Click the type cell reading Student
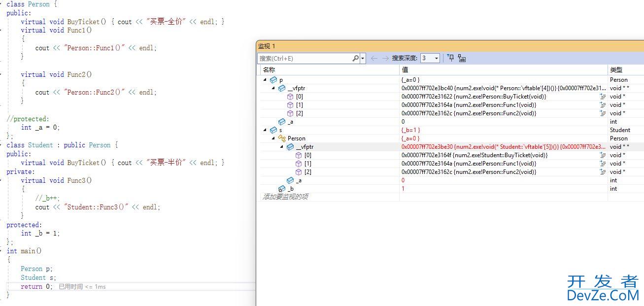The image size is (644, 306). pyautogui.click(x=620, y=130)
